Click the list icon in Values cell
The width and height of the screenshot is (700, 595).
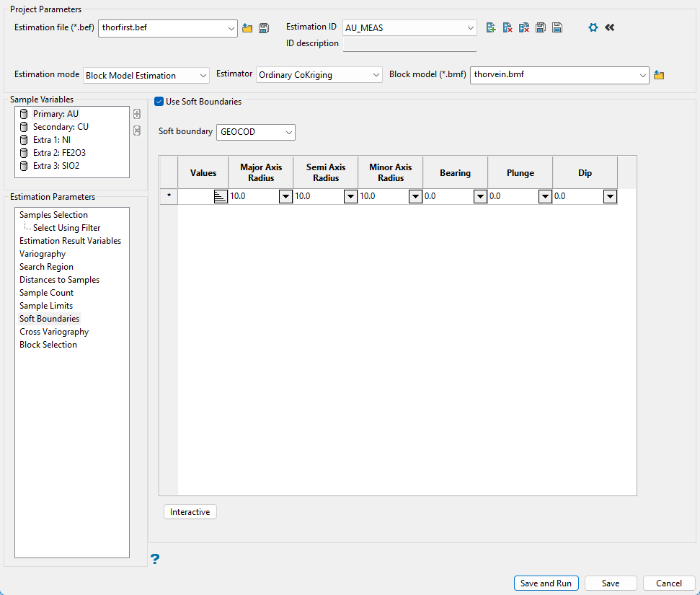coord(221,197)
